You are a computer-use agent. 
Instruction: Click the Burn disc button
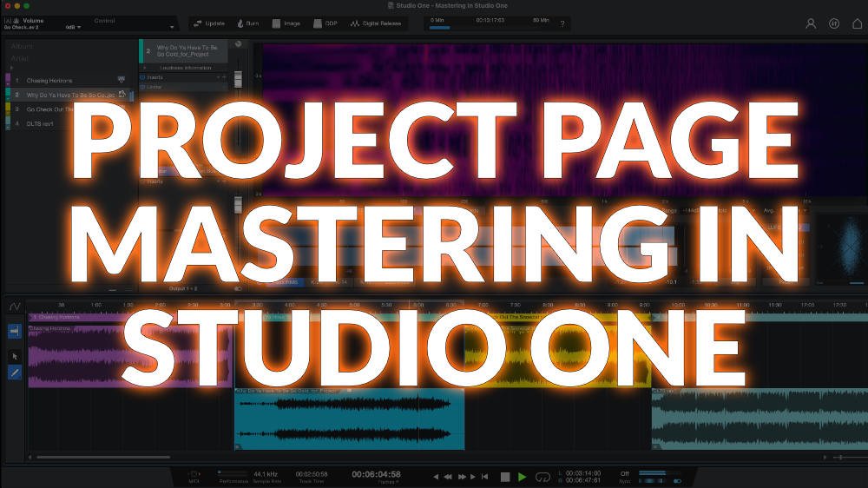pos(248,23)
